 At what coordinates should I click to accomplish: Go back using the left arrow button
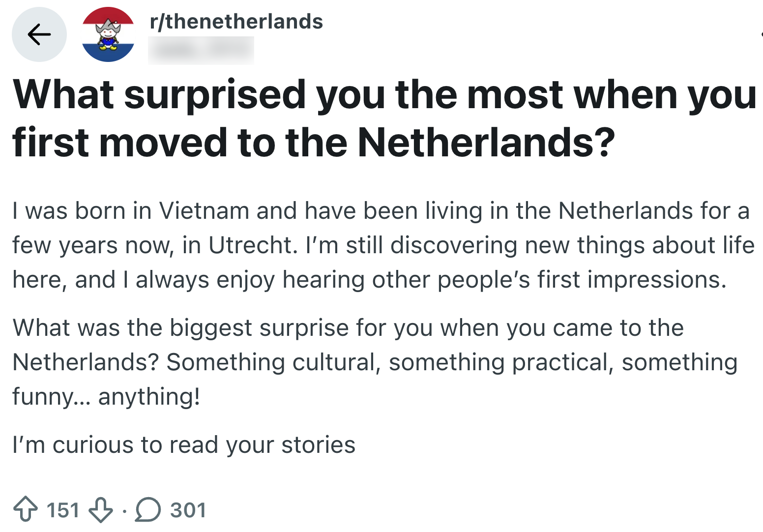coord(39,34)
